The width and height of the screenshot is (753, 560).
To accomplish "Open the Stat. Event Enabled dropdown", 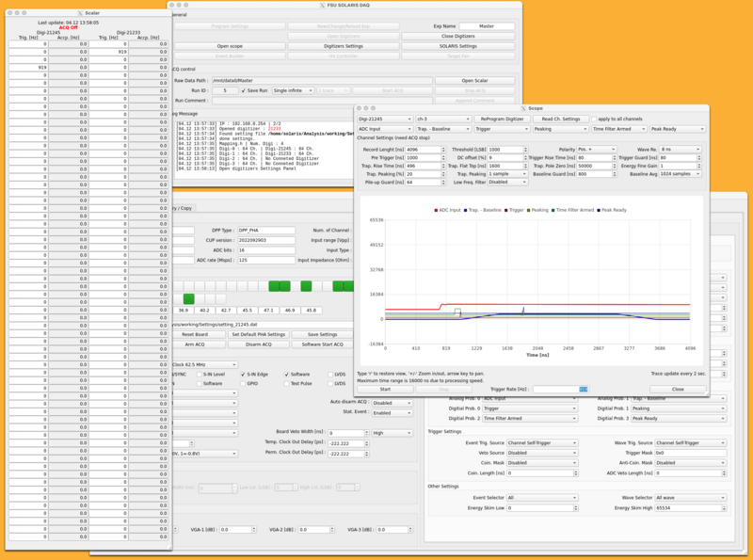I will click(392, 413).
